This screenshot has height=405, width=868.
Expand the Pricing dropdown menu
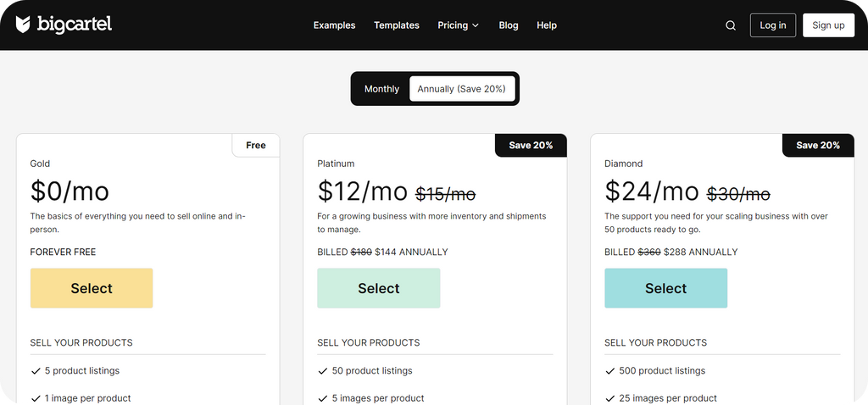click(459, 25)
